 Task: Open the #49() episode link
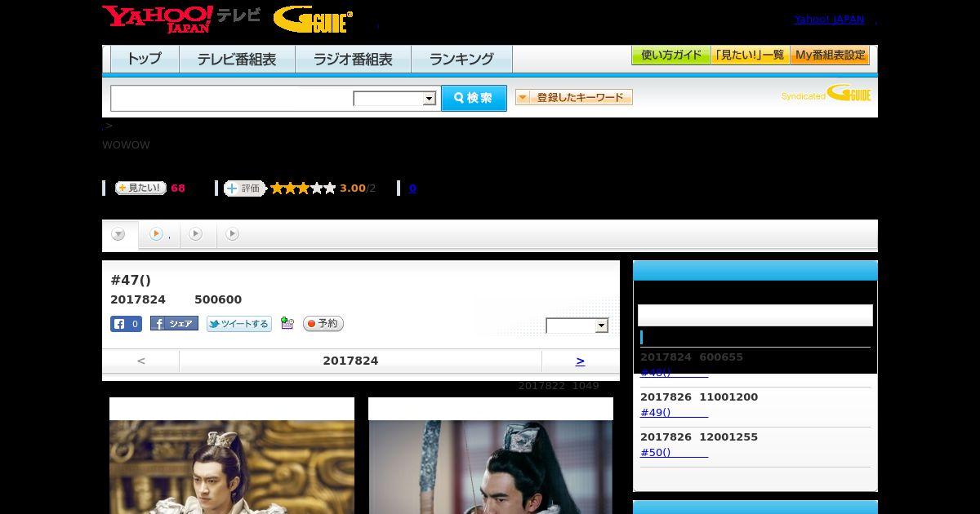click(x=674, y=412)
